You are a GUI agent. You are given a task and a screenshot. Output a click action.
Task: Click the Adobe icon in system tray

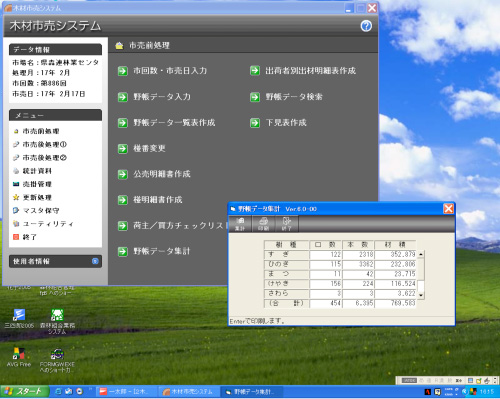click(x=428, y=392)
